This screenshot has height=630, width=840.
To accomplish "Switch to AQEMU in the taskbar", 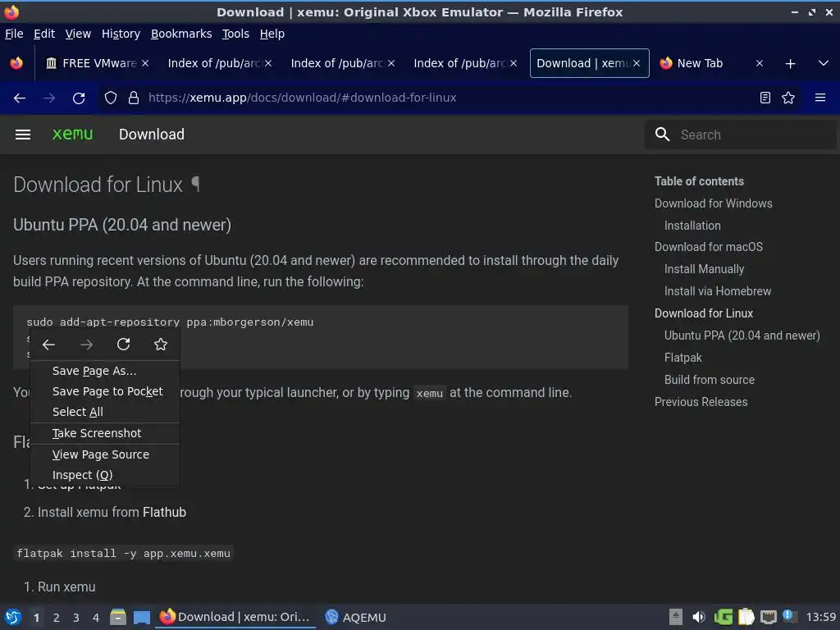I will point(356,617).
